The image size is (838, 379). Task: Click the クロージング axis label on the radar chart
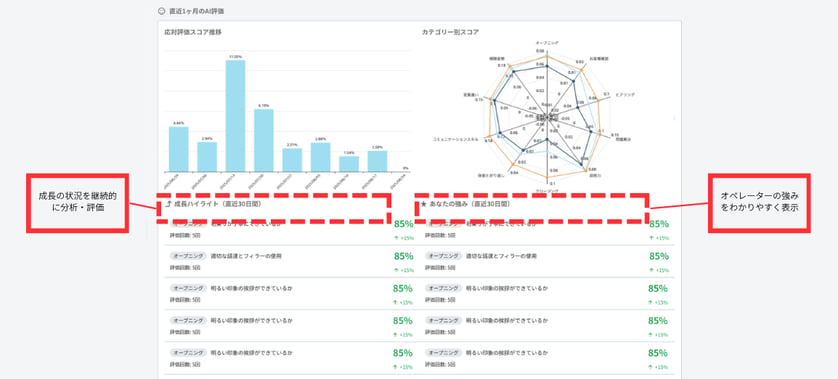coord(547,191)
